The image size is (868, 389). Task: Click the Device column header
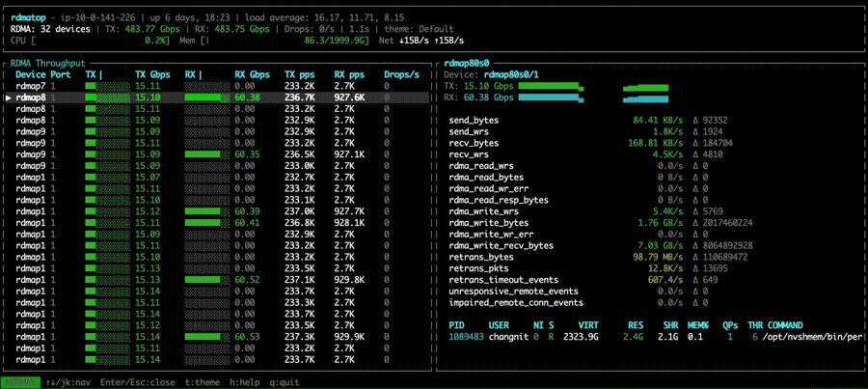[31, 74]
